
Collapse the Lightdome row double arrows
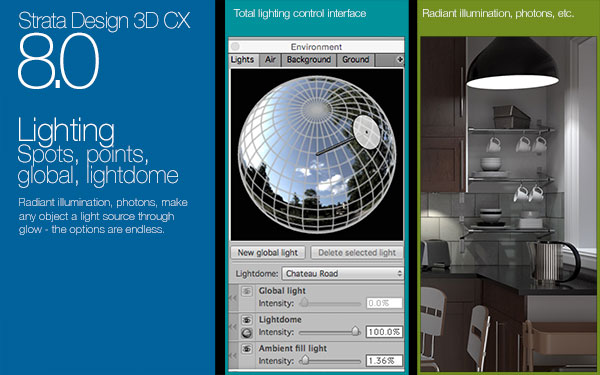click(233, 326)
